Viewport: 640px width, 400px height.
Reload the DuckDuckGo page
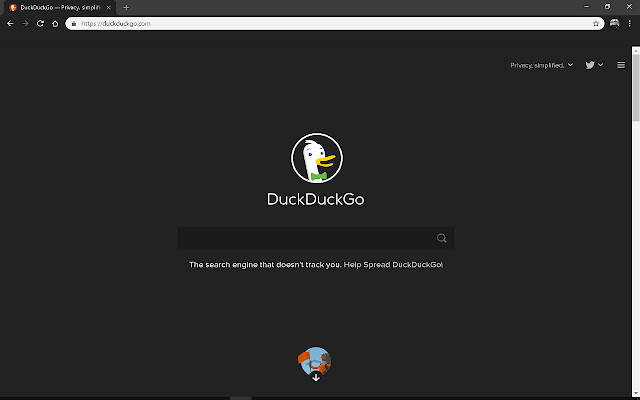[40, 24]
